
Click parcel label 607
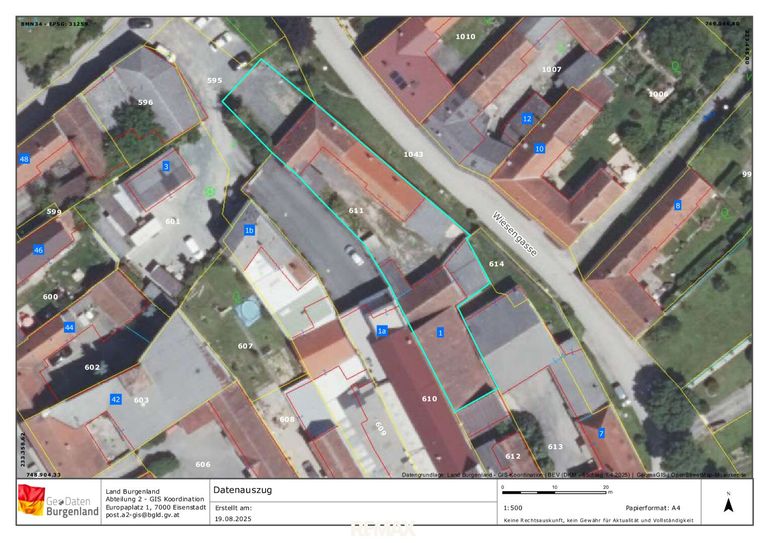click(x=245, y=346)
